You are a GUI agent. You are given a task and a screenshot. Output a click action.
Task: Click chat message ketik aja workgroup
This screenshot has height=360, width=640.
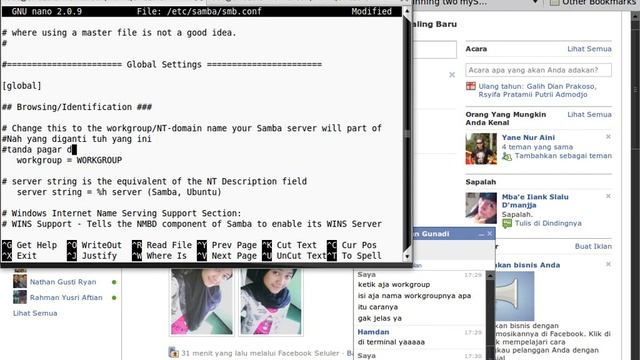(x=394, y=284)
